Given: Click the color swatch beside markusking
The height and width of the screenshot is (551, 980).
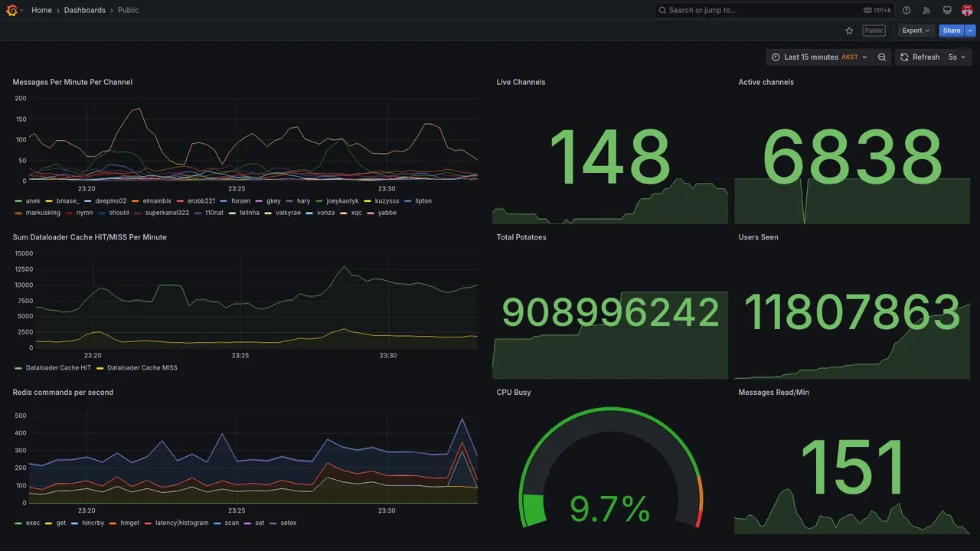Looking at the screenshot, I should point(18,213).
